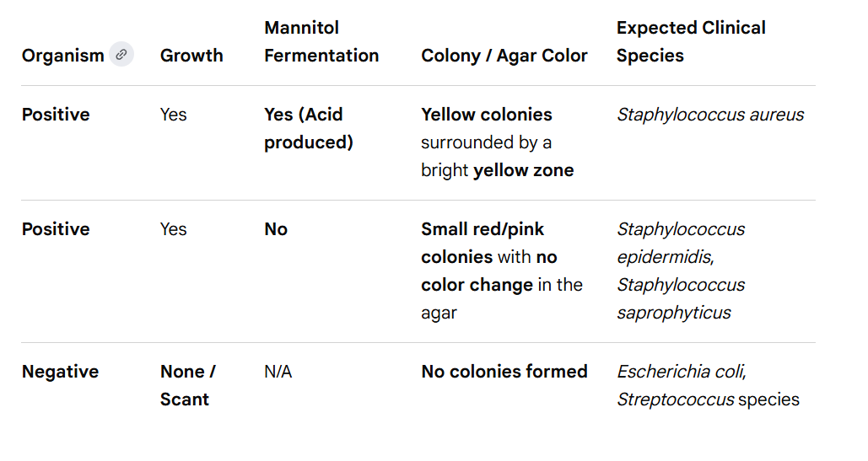Click the 'No colonies formed' cell

point(504,372)
